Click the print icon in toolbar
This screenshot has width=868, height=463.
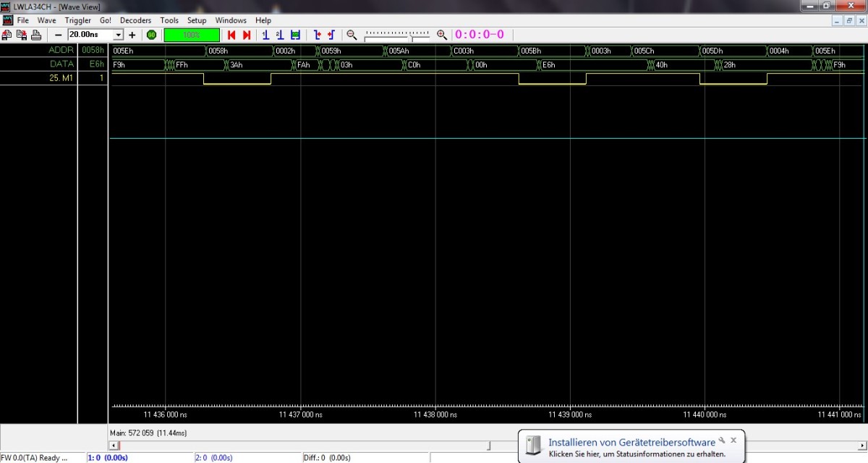coord(36,35)
